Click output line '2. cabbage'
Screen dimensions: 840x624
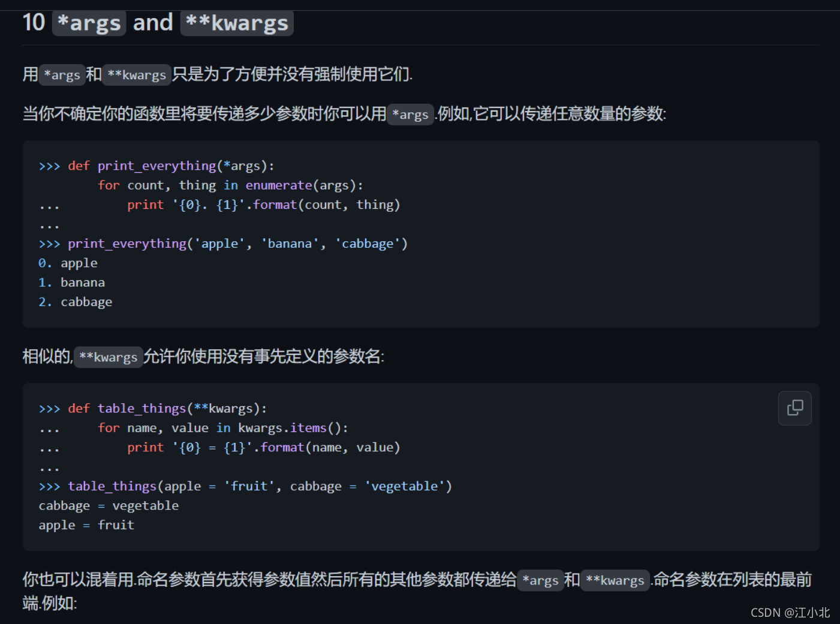tap(75, 302)
